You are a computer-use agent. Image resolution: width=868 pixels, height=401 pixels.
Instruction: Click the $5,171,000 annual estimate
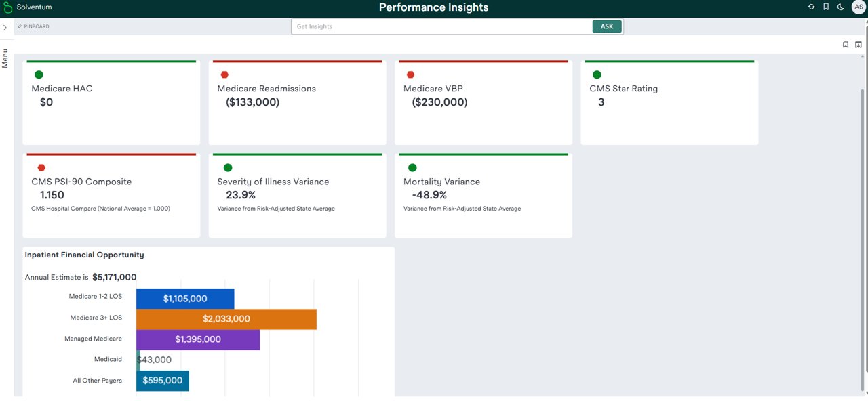click(115, 277)
